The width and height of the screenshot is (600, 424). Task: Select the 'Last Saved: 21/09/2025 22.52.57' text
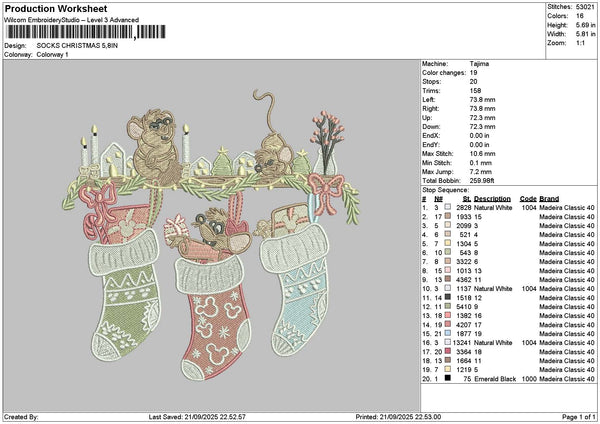[197, 417]
